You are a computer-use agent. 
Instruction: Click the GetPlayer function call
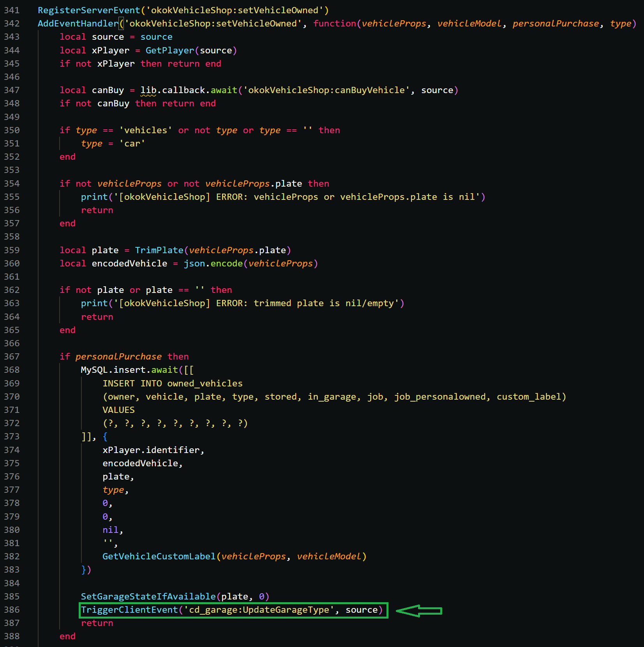[x=169, y=51]
